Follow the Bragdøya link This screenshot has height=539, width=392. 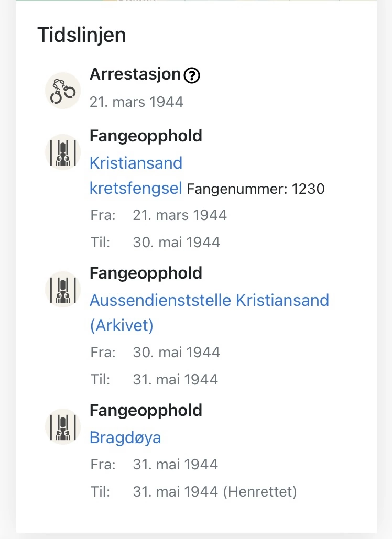point(125,437)
